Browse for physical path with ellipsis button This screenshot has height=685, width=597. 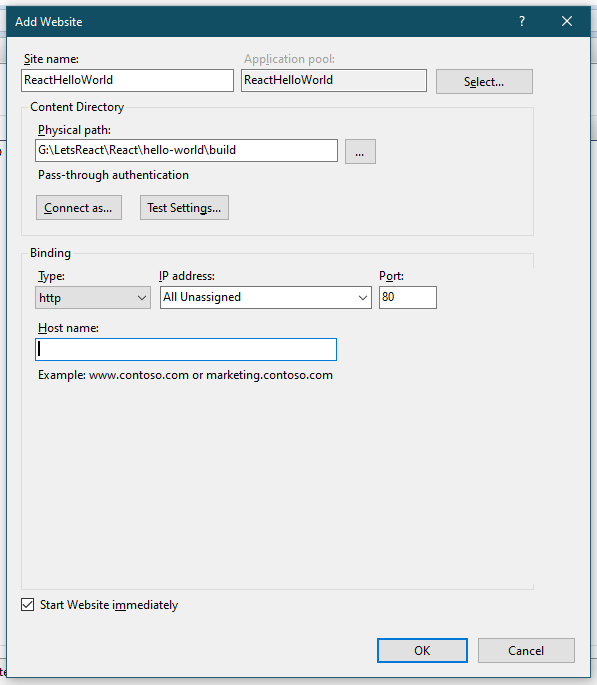360,152
